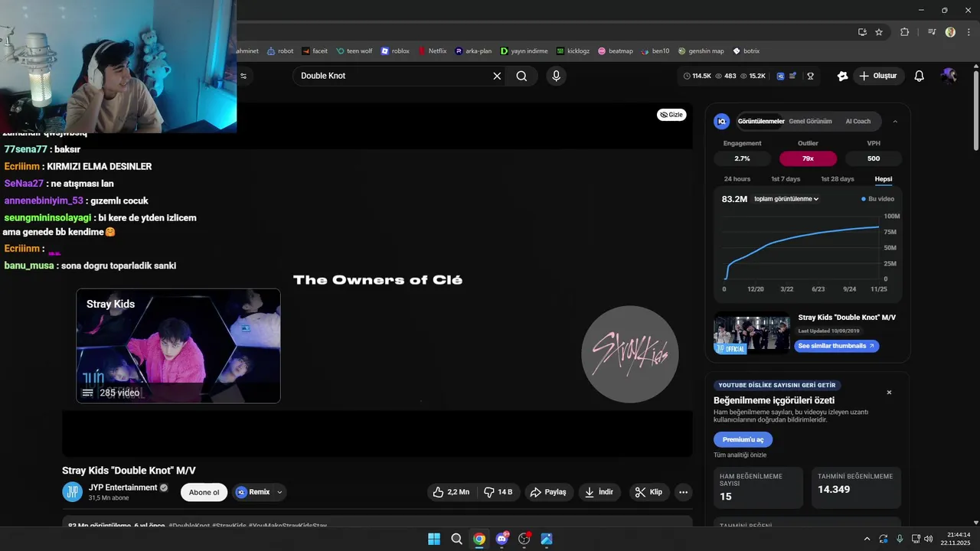Open Chrome profile avatar
The width and height of the screenshot is (980, 551).
(x=950, y=32)
